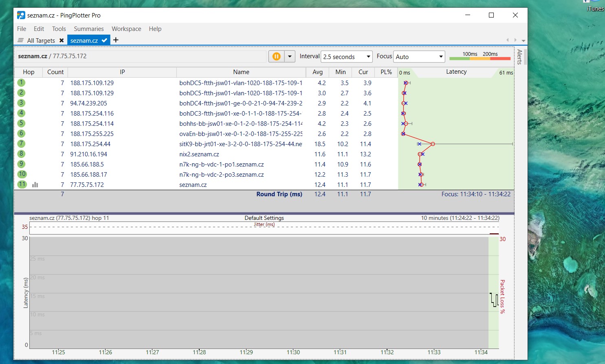The width and height of the screenshot is (605, 364).
Task: Pause the trace with the orange button
Action: click(276, 57)
